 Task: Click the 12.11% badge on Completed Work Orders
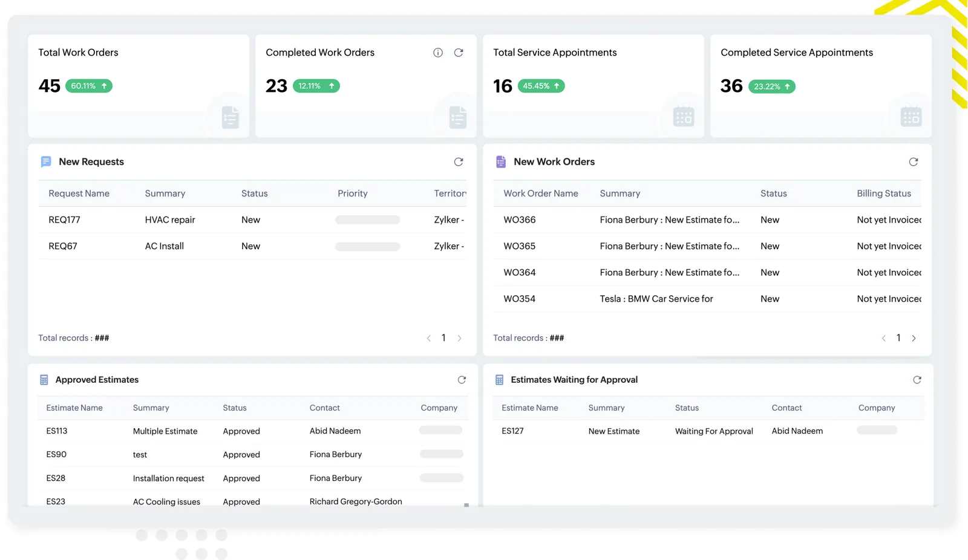pos(316,86)
